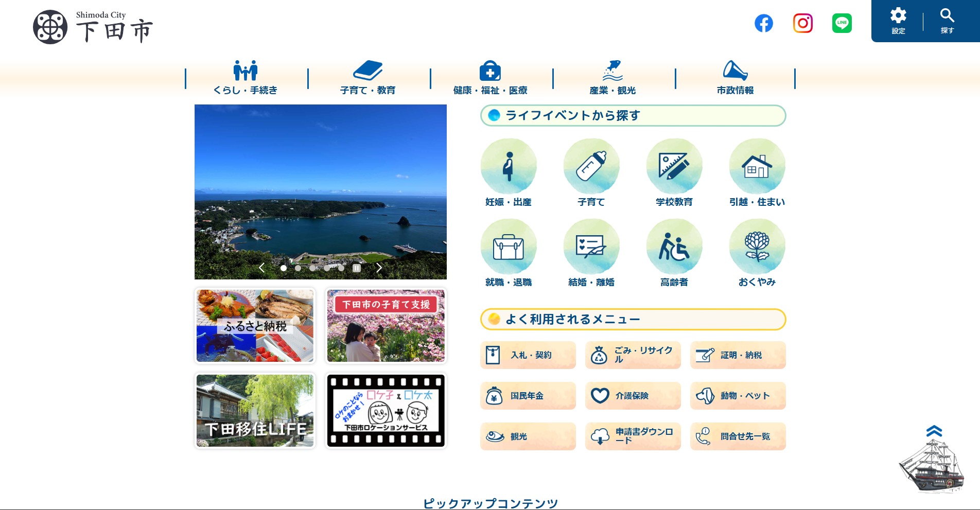Open the 動物・ペット menu button
Viewport: 980px width, 510px height.
click(x=738, y=396)
